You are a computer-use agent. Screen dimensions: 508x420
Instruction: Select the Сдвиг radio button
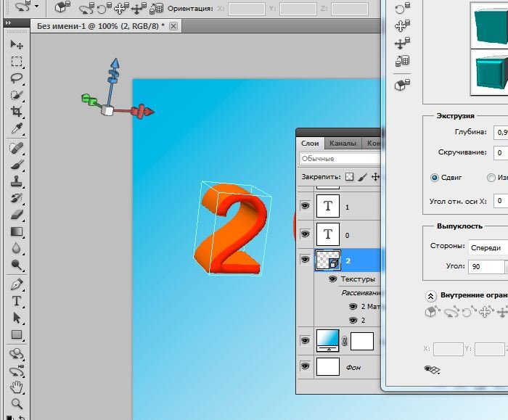tap(435, 177)
